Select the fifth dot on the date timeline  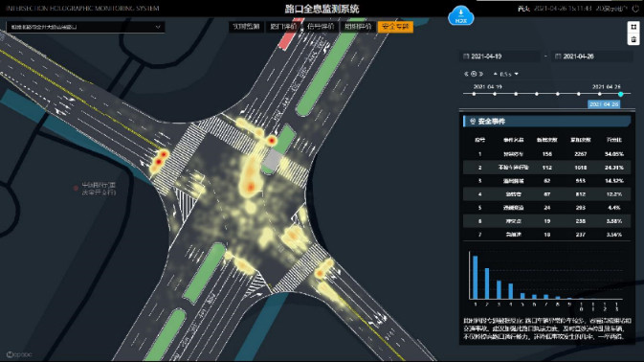point(558,94)
